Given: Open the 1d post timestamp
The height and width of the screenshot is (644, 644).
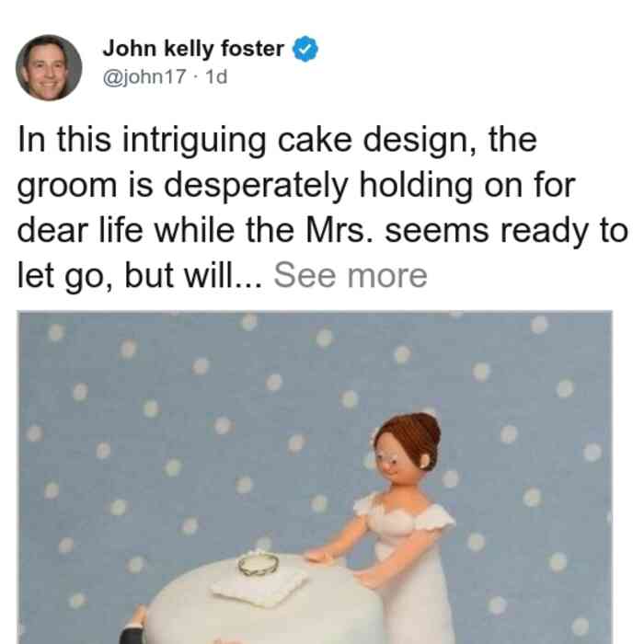Looking at the screenshot, I should [216, 77].
